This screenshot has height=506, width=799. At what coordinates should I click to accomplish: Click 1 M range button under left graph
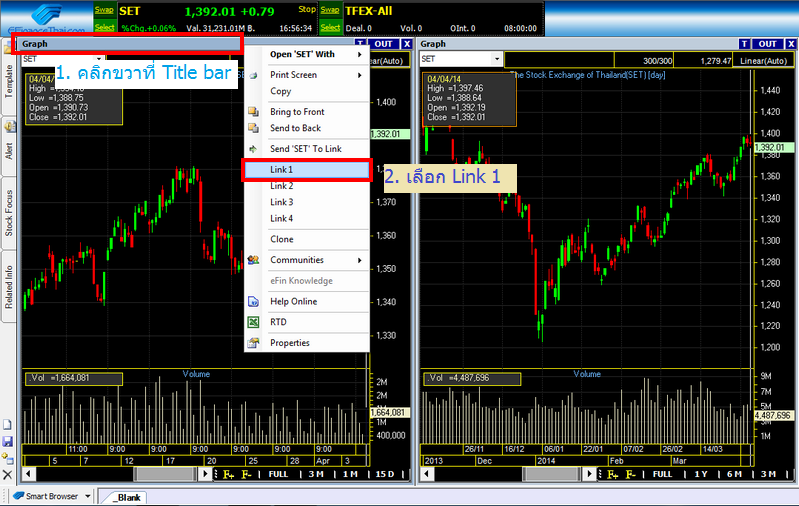[350, 474]
